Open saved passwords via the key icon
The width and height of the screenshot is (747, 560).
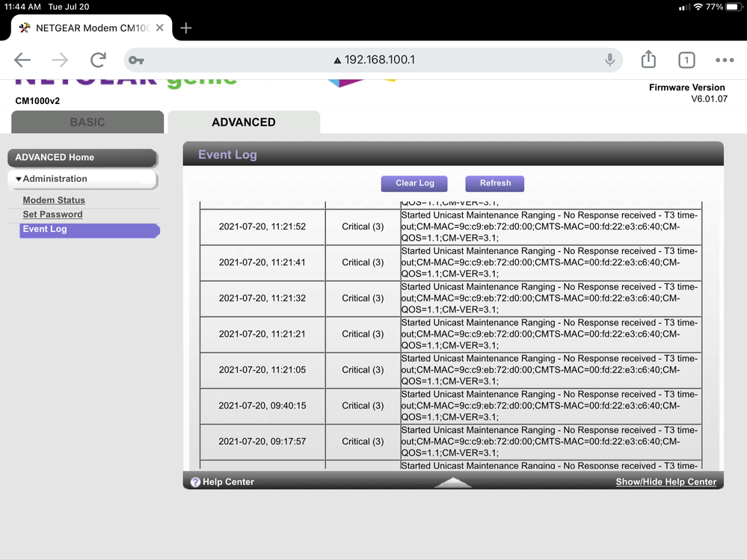(x=138, y=60)
